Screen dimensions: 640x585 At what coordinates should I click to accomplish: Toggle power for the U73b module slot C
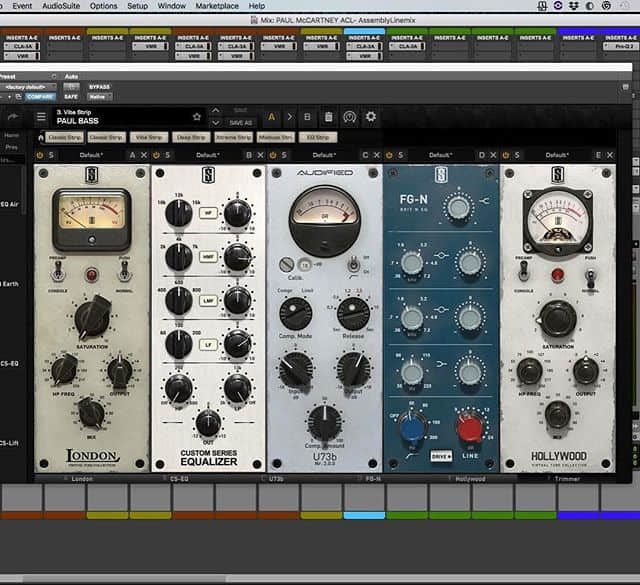pyautogui.click(x=273, y=155)
